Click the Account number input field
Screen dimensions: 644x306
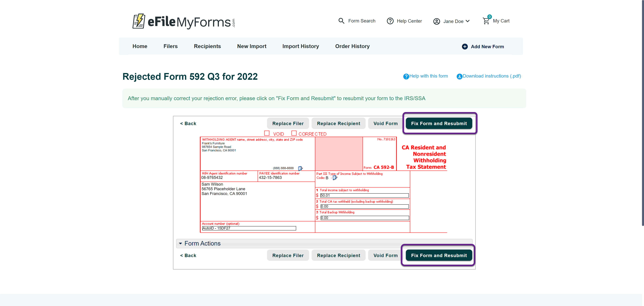249,228
